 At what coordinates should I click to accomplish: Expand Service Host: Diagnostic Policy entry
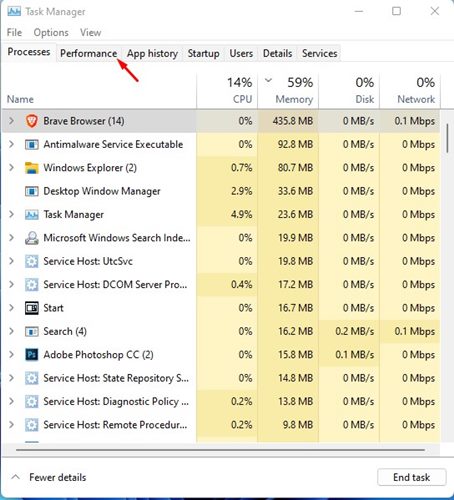(11, 401)
